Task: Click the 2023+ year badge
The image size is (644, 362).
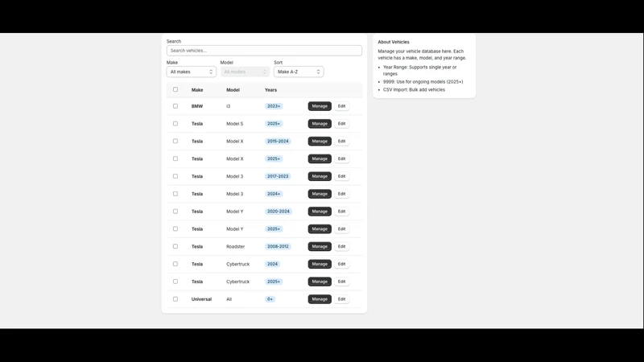Action: [274, 106]
